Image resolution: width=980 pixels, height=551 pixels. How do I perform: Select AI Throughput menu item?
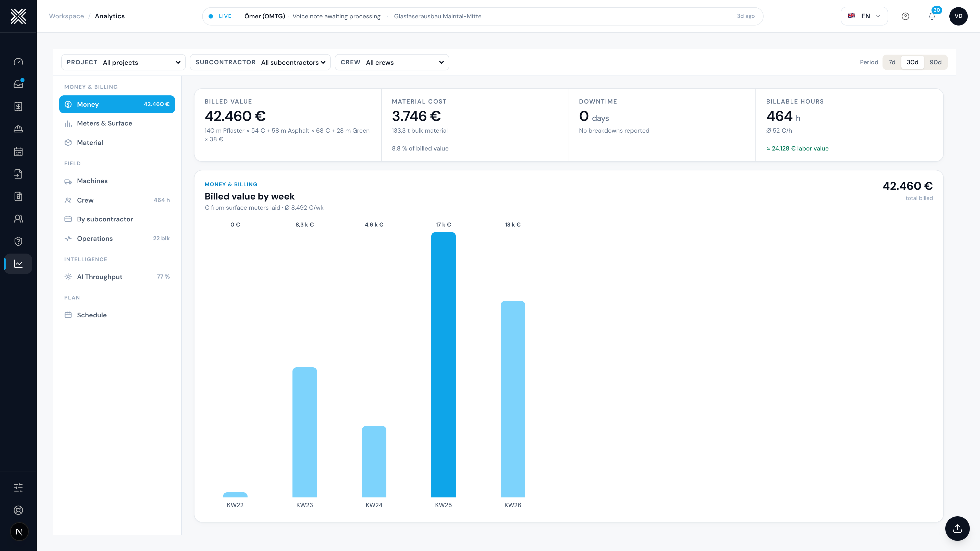(x=117, y=277)
